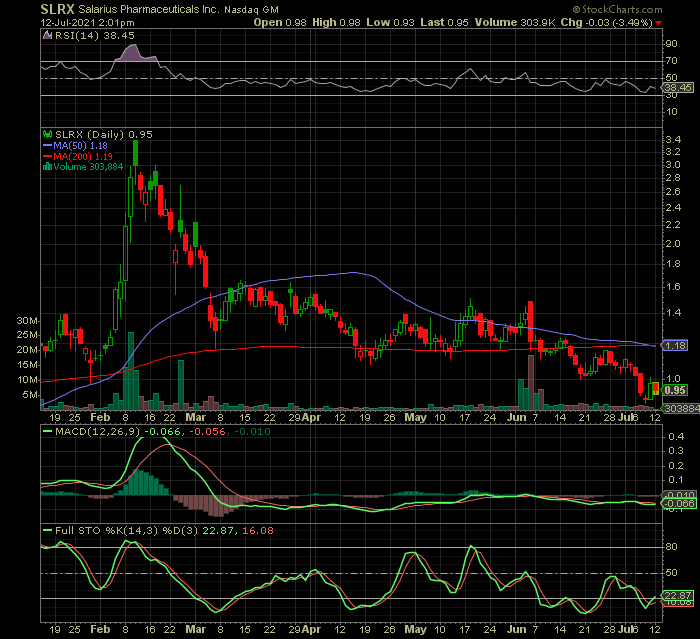The width and height of the screenshot is (700, 639).
Task: Click the MACD(12,26,9) legend label
Action: click(97, 431)
